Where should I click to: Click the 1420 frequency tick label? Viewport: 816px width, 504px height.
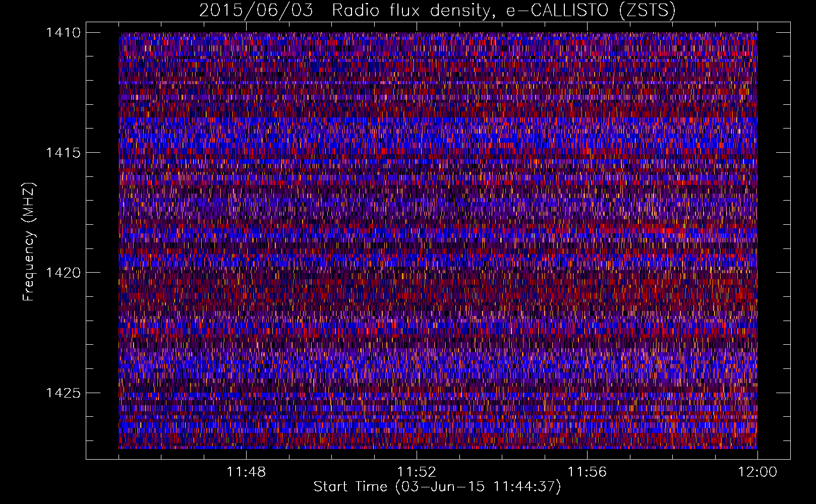pos(63,273)
